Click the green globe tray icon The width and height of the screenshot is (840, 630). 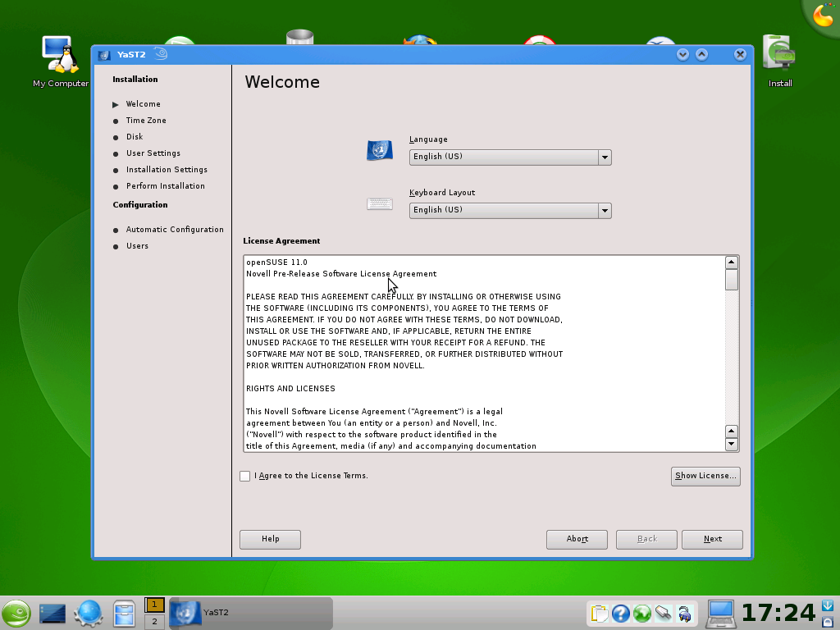[641, 614]
